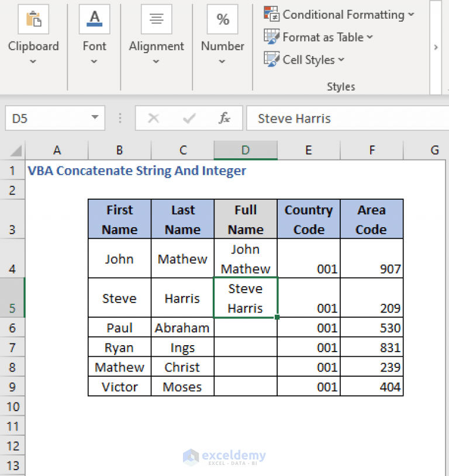Click the Enter checkmark in formula bar
The image size is (449, 476).
click(x=188, y=118)
